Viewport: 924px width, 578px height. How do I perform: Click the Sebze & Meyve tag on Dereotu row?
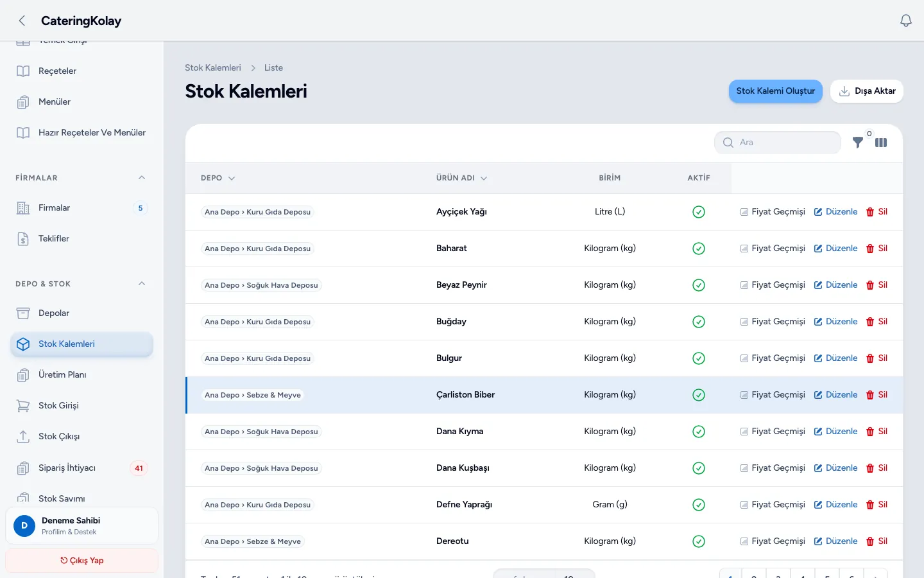click(253, 541)
